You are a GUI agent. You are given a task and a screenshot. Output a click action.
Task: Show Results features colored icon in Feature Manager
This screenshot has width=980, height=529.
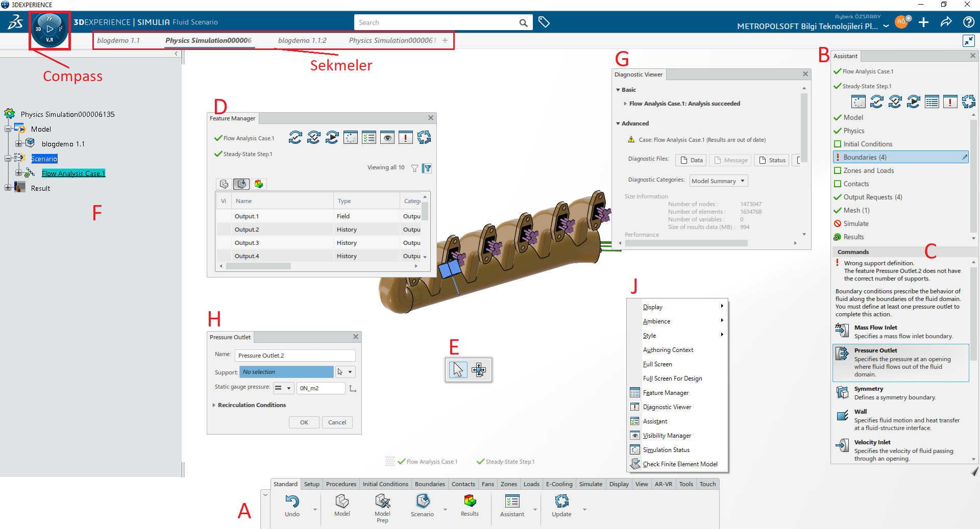[x=259, y=184]
